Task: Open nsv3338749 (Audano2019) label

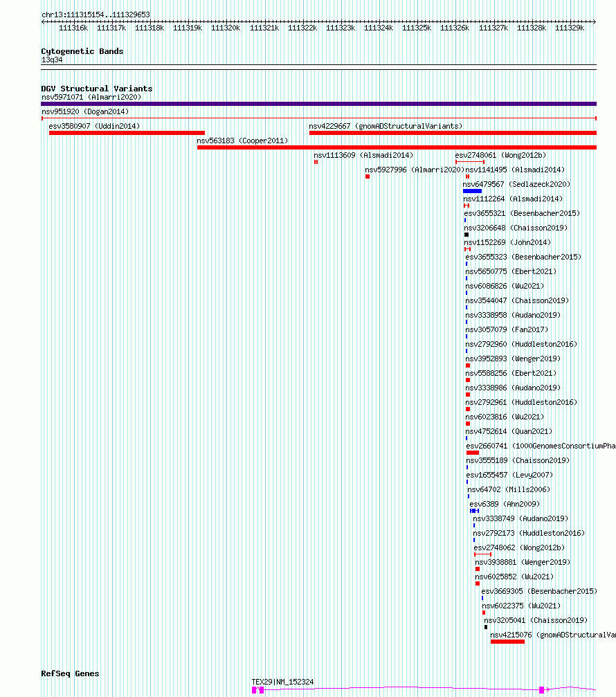Action: click(x=520, y=518)
